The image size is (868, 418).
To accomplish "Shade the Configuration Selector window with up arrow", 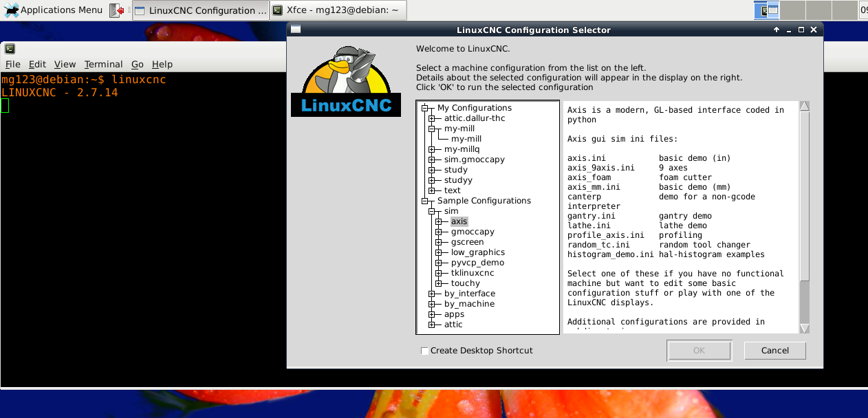I will (x=777, y=30).
